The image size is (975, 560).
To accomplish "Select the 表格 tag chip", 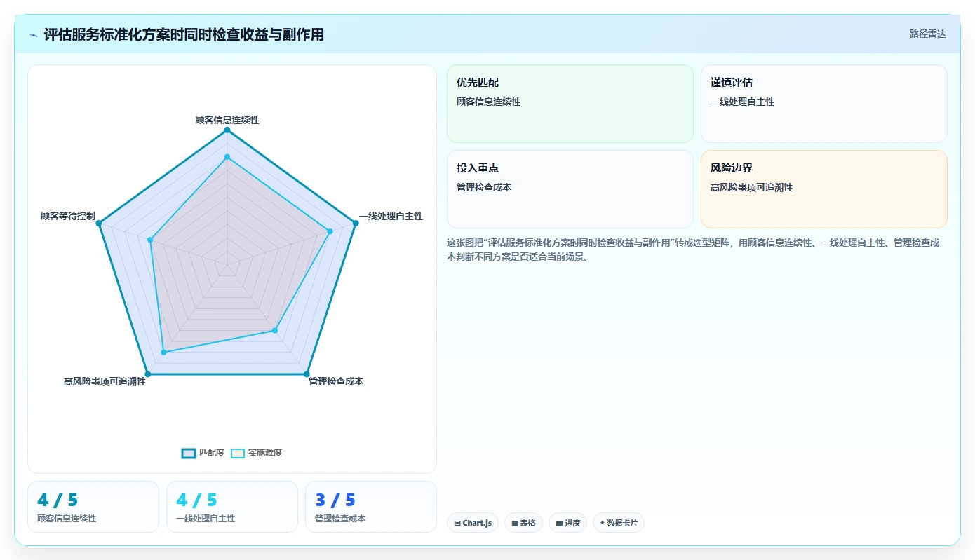I will point(523,523).
